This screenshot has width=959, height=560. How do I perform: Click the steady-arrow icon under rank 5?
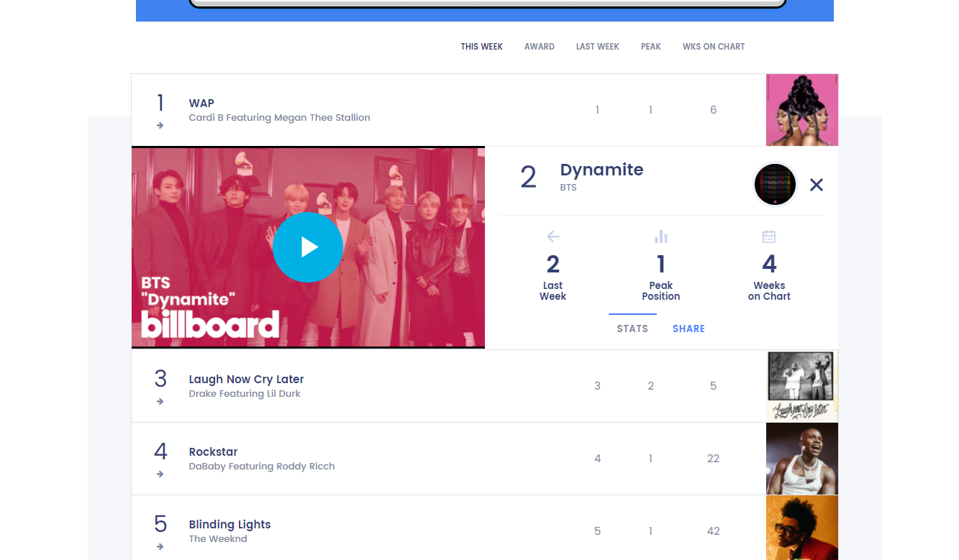160,547
